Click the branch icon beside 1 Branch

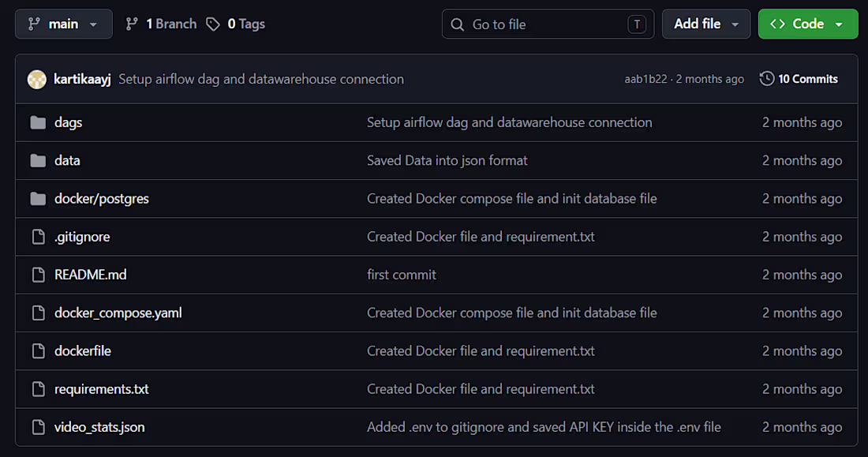132,24
